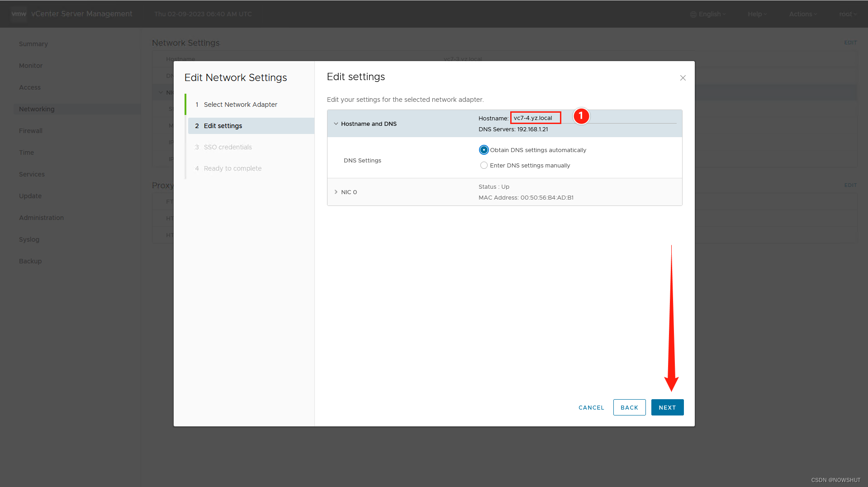
Task: Expand the NIC 0 section
Action: (336, 192)
